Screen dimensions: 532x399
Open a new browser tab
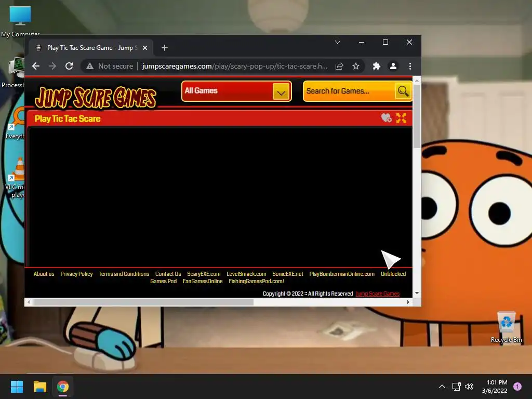pyautogui.click(x=165, y=48)
